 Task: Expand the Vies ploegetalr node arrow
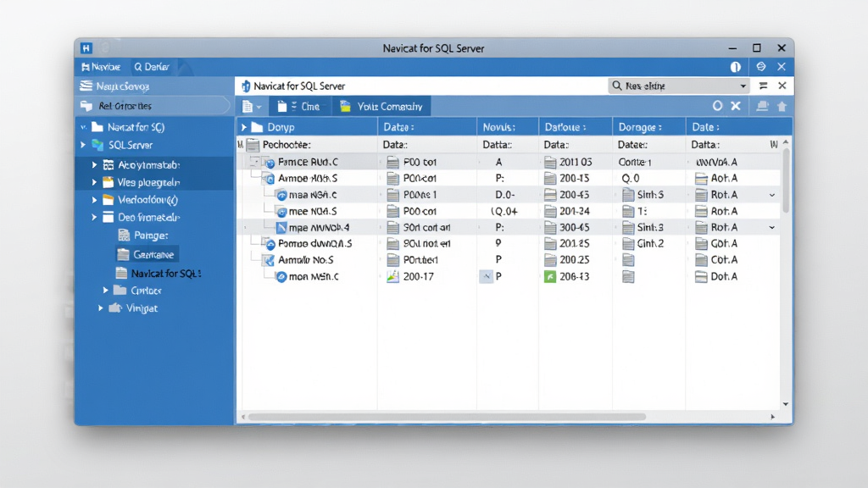pyautogui.click(x=94, y=182)
